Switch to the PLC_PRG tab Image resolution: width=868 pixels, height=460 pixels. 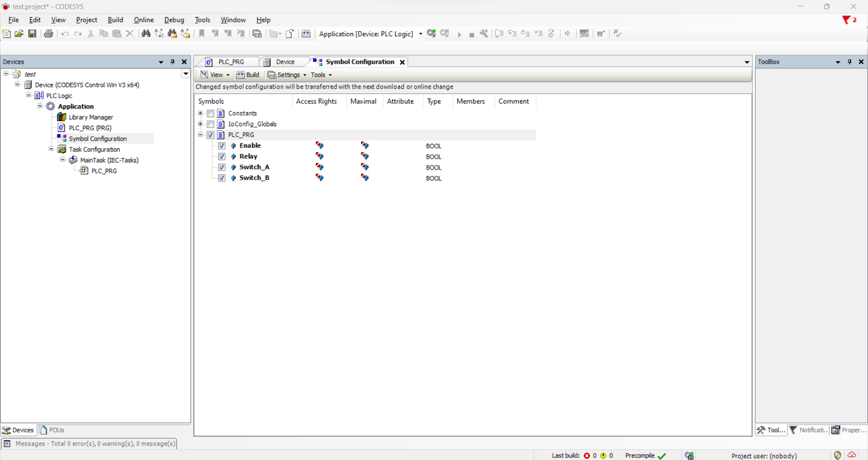[231, 62]
